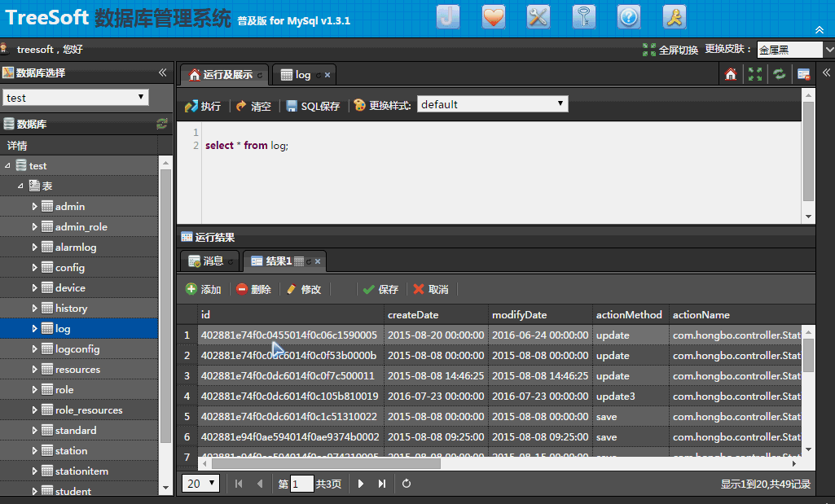Screen dimensions: 835x504
Task: Click the blue J icon in header
Action: pos(448,16)
